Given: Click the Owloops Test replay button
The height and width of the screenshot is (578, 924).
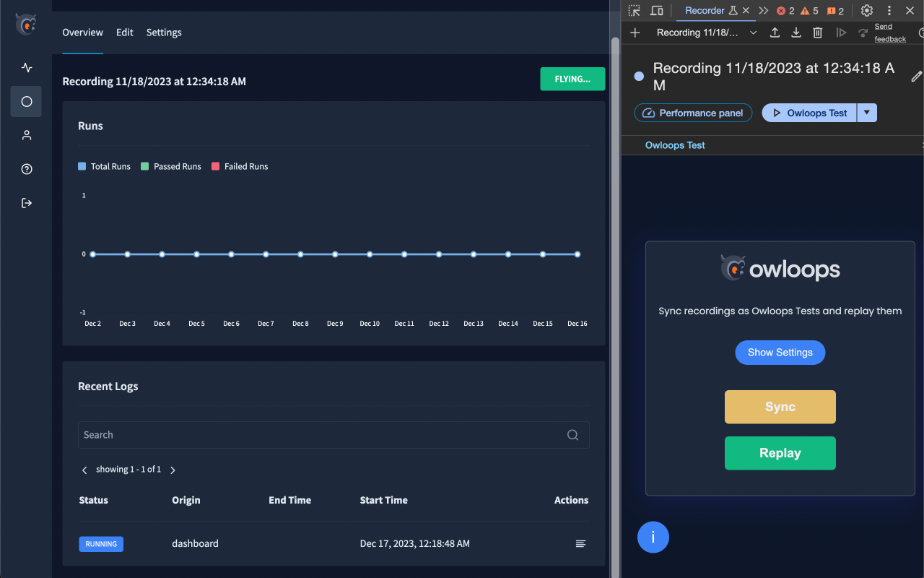Looking at the screenshot, I should [x=809, y=113].
